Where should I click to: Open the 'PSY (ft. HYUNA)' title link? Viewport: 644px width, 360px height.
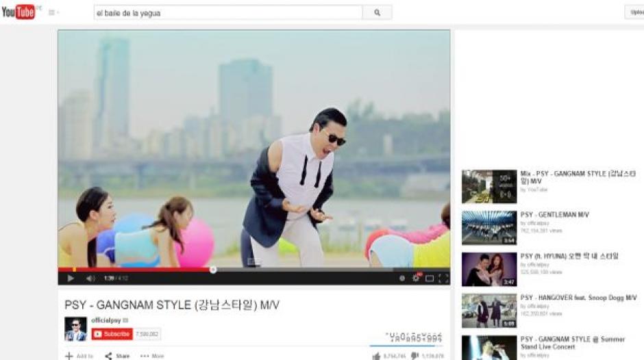point(569,256)
